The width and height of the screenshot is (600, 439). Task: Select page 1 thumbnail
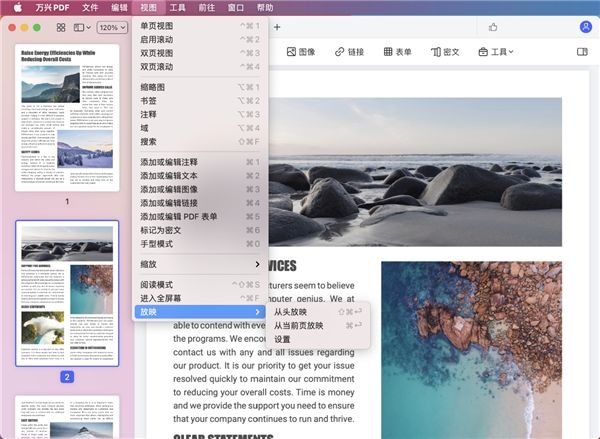[x=67, y=118]
